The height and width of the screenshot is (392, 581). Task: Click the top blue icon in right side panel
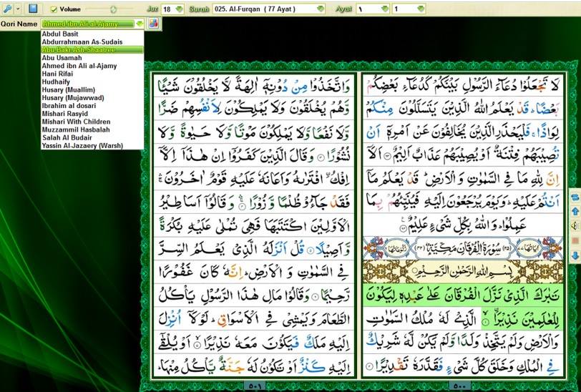tap(575, 197)
